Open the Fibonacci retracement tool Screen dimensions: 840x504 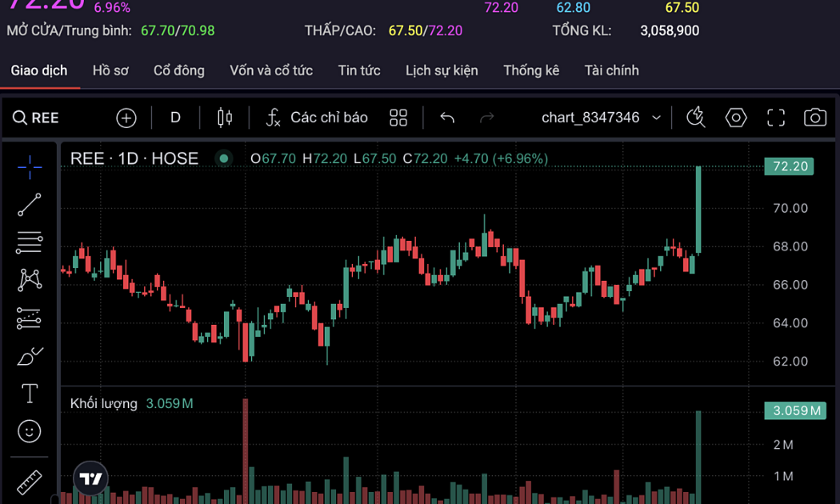coord(30,242)
